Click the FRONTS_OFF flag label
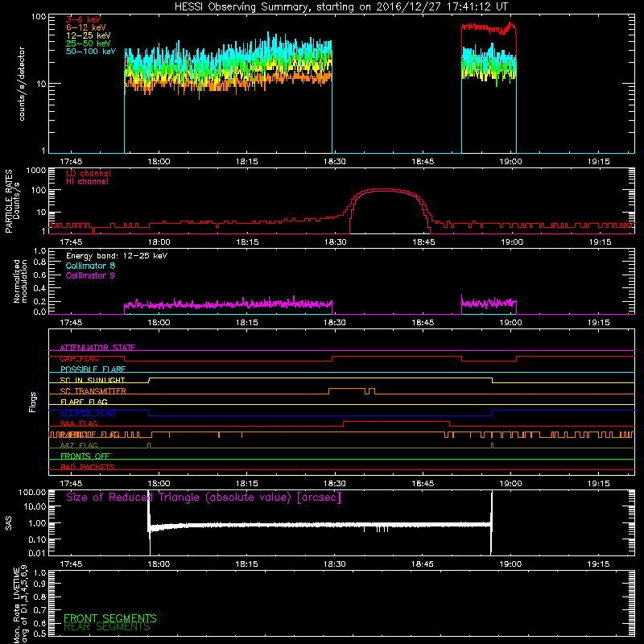The image size is (644, 644). pos(85,456)
